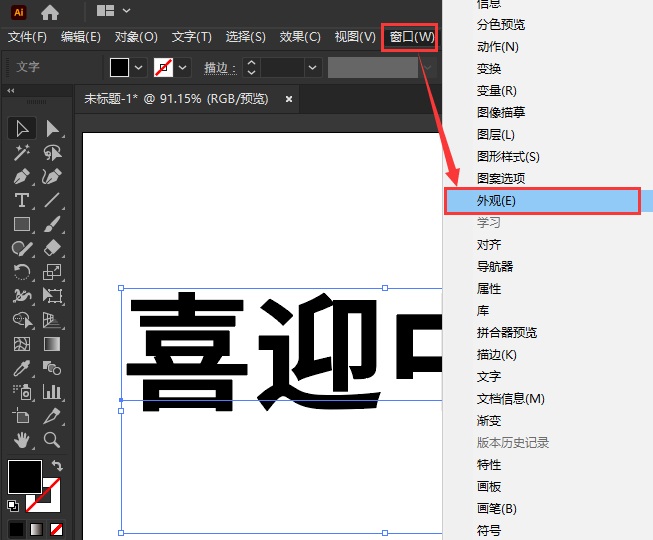Image resolution: width=653 pixels, height=540 pixels.
Task: Select the Eraser tool
Action: (x=52, y=249)
